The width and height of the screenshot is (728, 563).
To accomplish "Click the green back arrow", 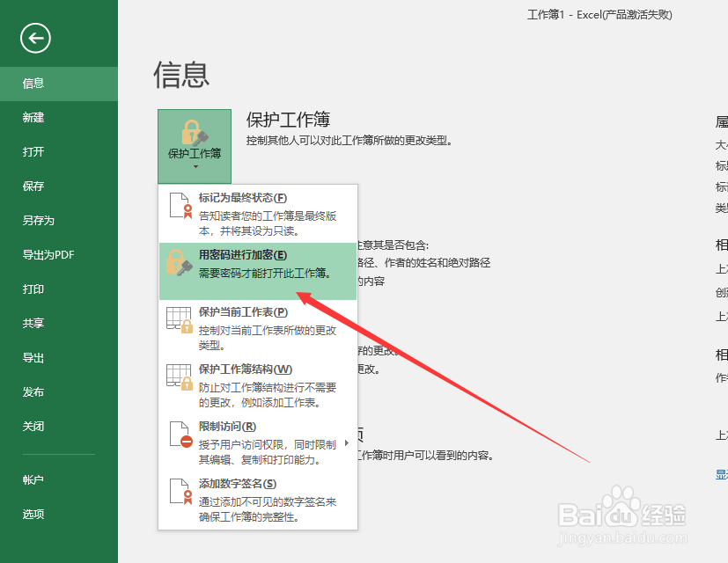I will tap(35, 39).
